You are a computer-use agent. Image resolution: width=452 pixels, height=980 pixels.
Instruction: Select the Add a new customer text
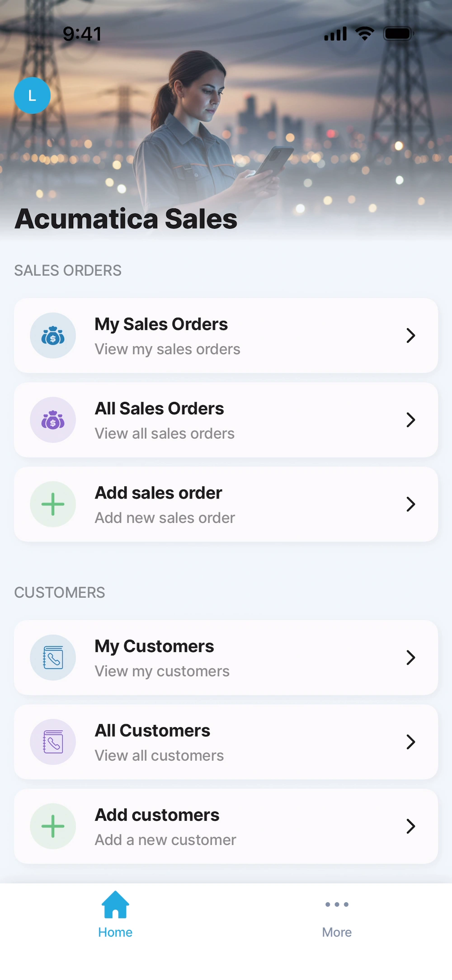click(x=165, y=840)
